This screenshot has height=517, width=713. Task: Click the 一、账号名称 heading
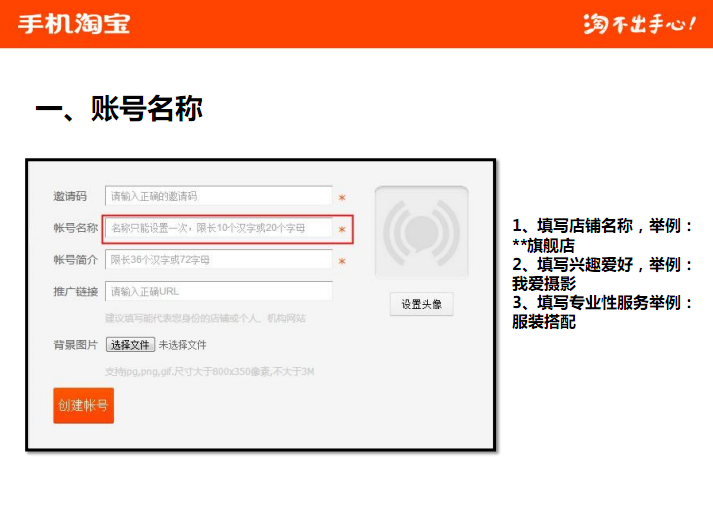(x=119, y=109)
